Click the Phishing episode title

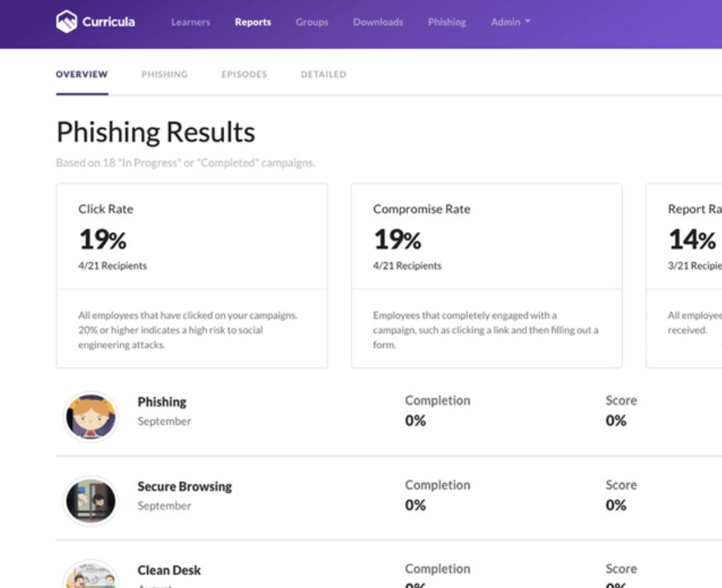click(162, 402)
